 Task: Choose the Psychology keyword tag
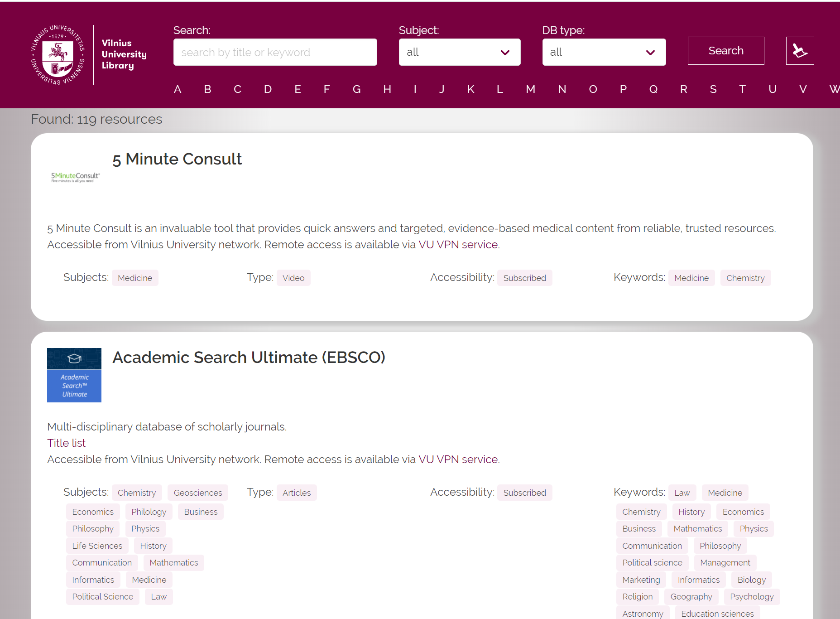point(751,597)
